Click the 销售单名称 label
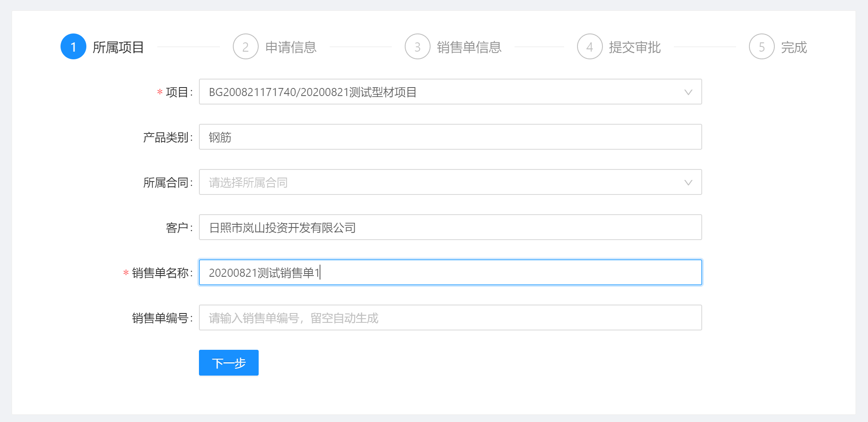 [x=162, y=273]
